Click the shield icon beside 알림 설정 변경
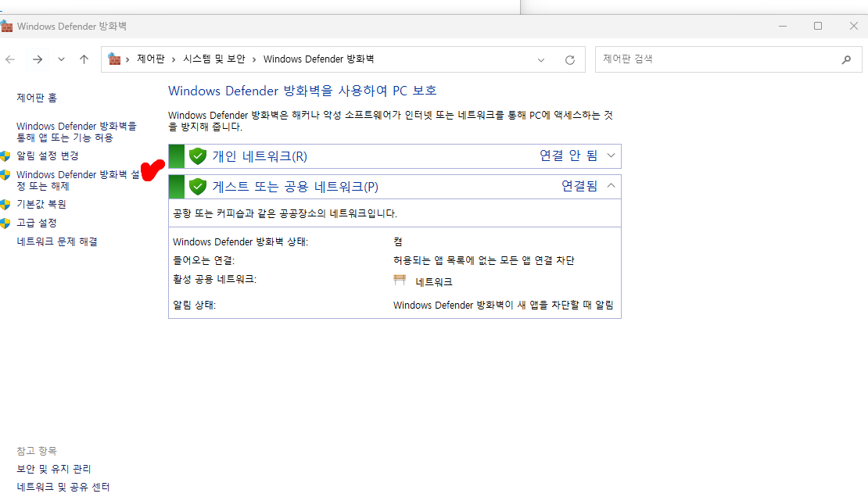 tap(5, 156)
